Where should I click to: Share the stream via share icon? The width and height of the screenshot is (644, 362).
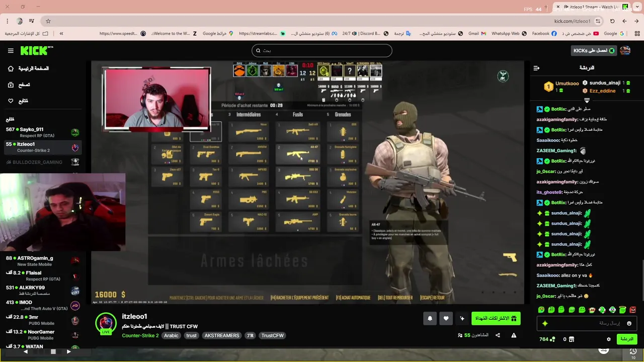click(x=498, y=335)
